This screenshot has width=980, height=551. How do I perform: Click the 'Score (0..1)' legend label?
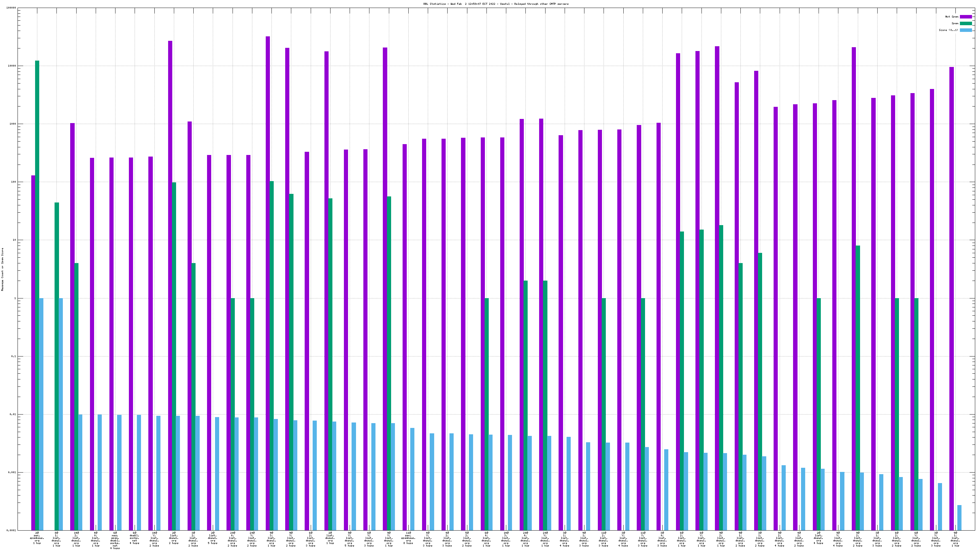pyautogui.click(x=948, y=30)
